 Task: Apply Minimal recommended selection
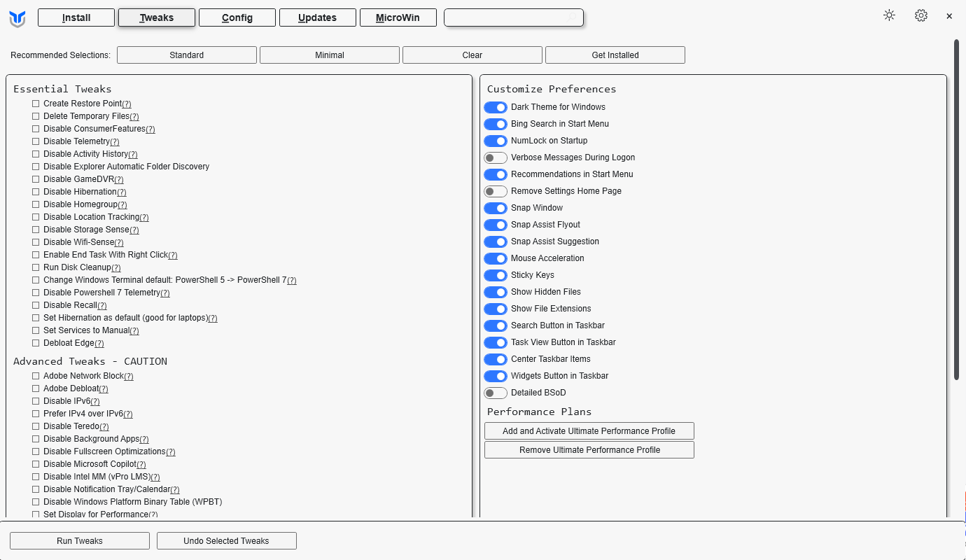pos(330,55)
